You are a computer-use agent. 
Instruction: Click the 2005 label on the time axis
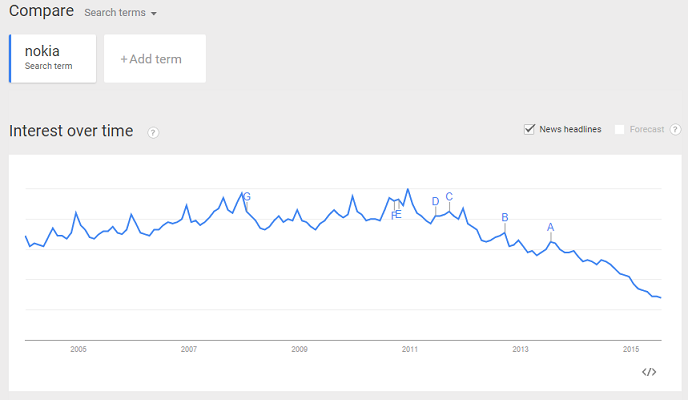point(78,349)
